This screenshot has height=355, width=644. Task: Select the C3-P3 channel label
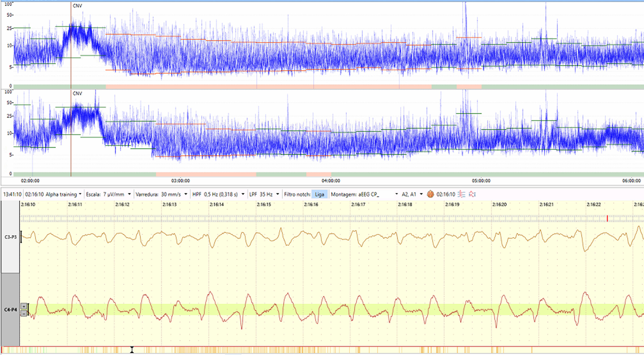point(11,237)
